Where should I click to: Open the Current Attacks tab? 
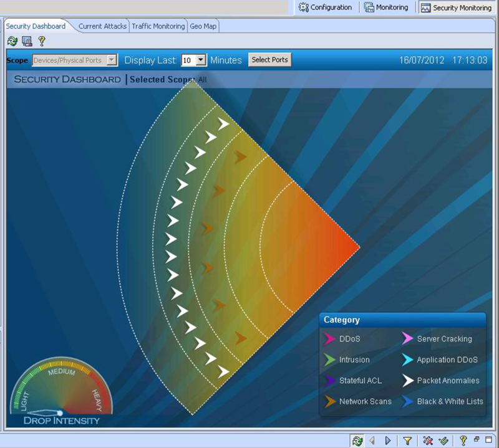[x=102, y=26]
